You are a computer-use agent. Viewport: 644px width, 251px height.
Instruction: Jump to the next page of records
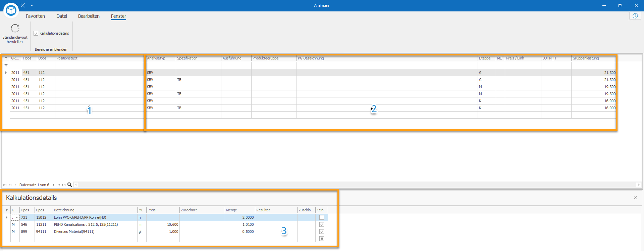(59, 185)
